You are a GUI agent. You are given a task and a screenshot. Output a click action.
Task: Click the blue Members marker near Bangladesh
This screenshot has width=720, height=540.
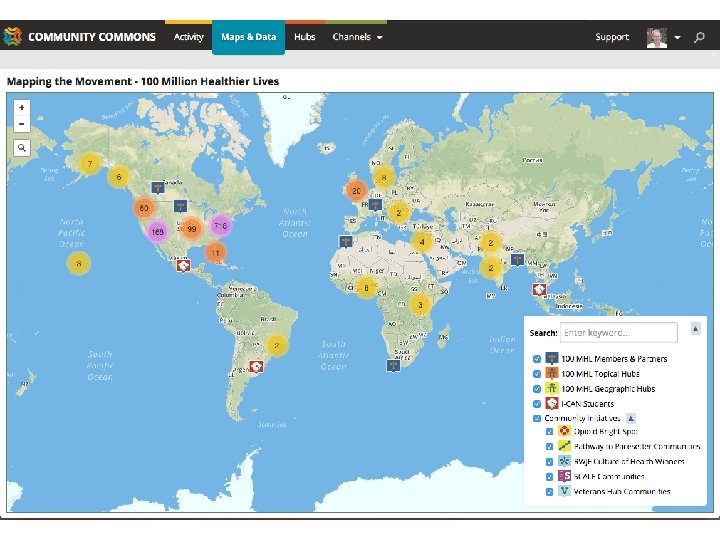(x=518, y=259)
